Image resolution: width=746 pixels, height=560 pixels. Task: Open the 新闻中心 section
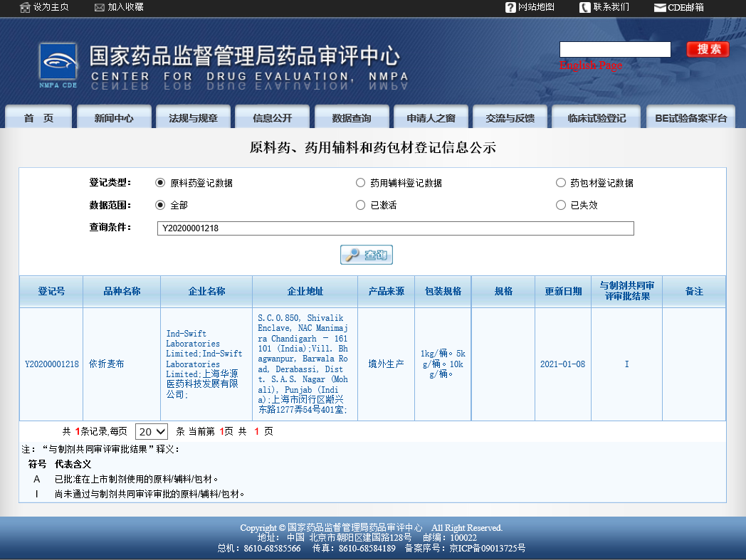pos(115,117)
